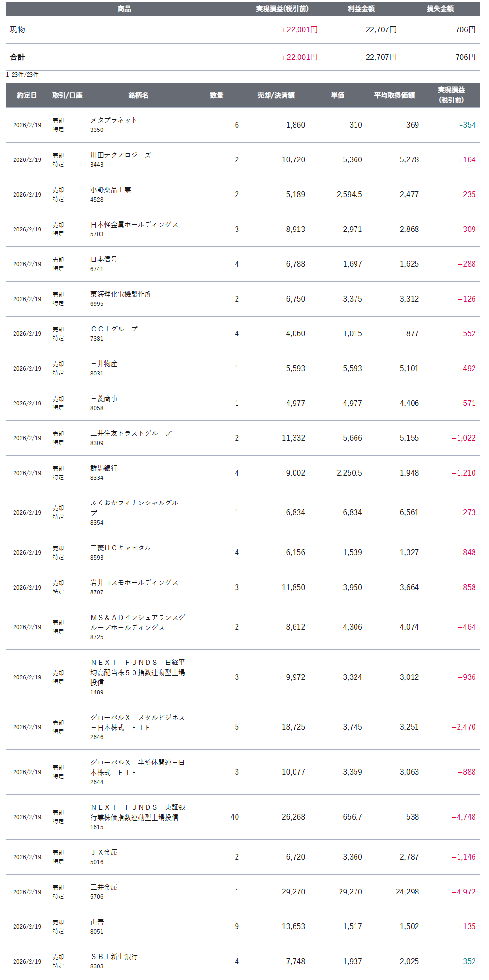Screen dimensions: 489x980
Task: Select the 小野薬品工業 stock name
Action: pyautogui.click(x=110, y=190)
